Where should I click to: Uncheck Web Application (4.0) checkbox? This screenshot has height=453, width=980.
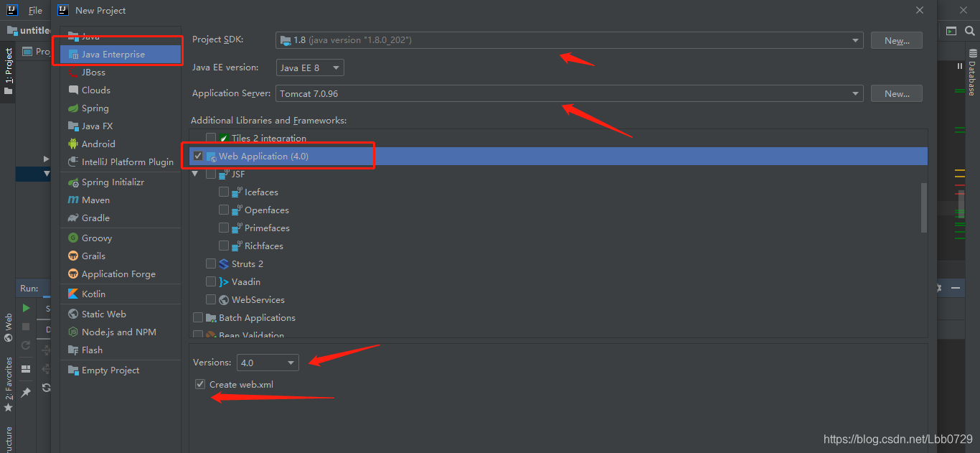pos(198,156)
